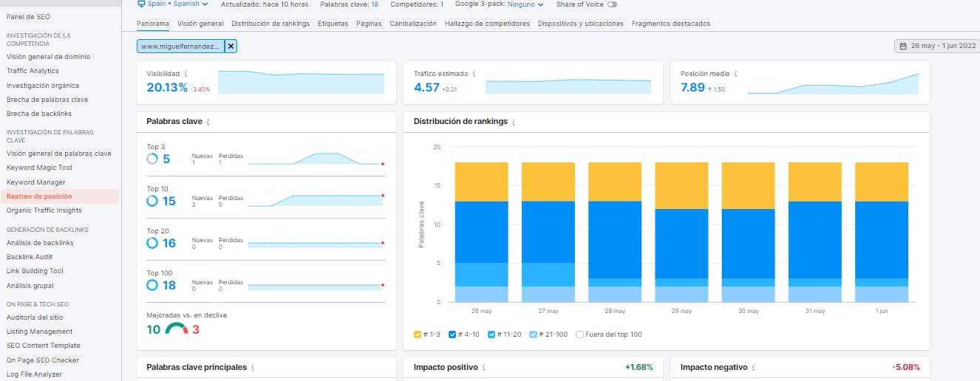Screen dimensions: 980x381
Task: Switch to Fragmentos destacados tab
Action: point(671,24)
